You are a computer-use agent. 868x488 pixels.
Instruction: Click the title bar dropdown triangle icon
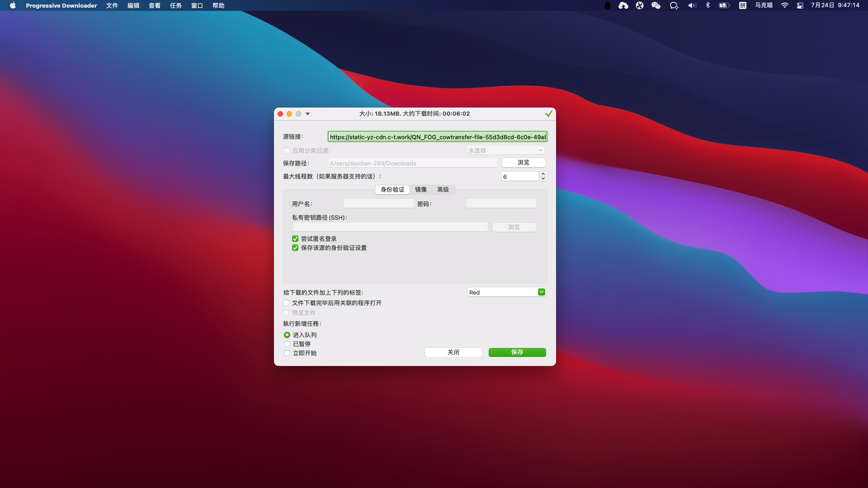[307, 114]
